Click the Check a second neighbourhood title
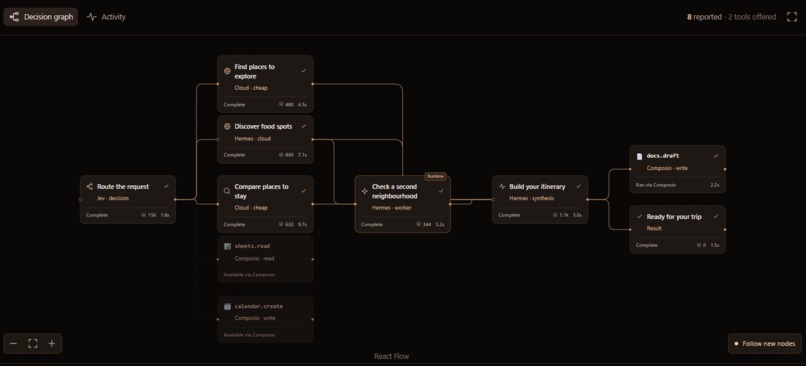 click(395, 191)
